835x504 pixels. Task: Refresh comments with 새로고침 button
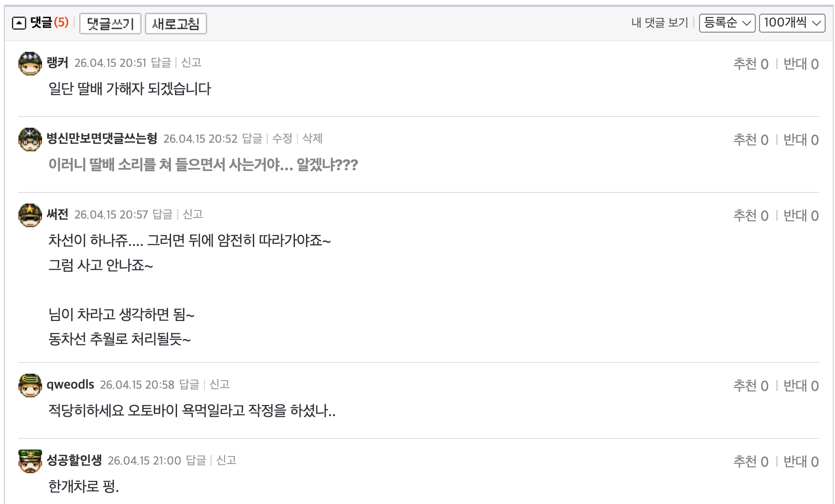tap(176, 24)
